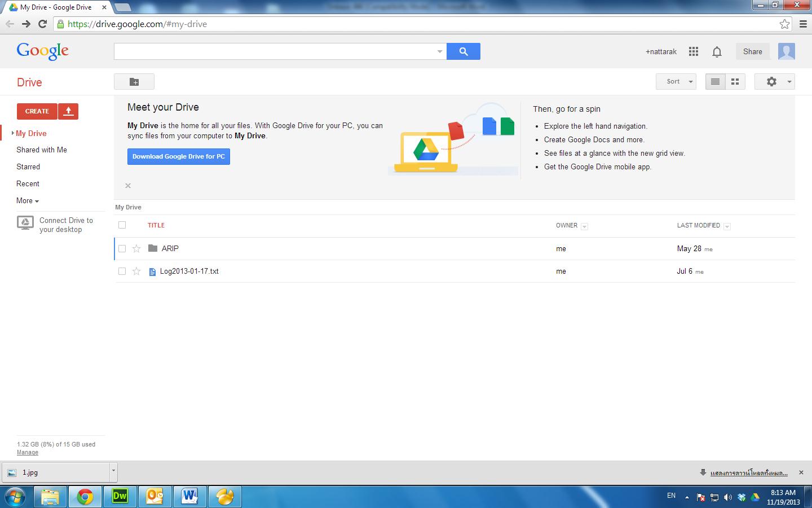
Task: Expand the More menu in the sidebar
Action: point(28,201)
